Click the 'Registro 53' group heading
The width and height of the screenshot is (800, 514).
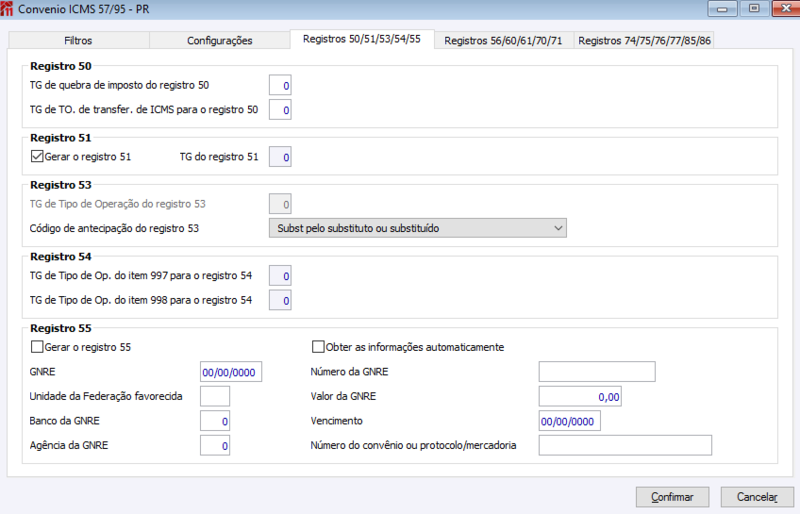pos(61,185)
